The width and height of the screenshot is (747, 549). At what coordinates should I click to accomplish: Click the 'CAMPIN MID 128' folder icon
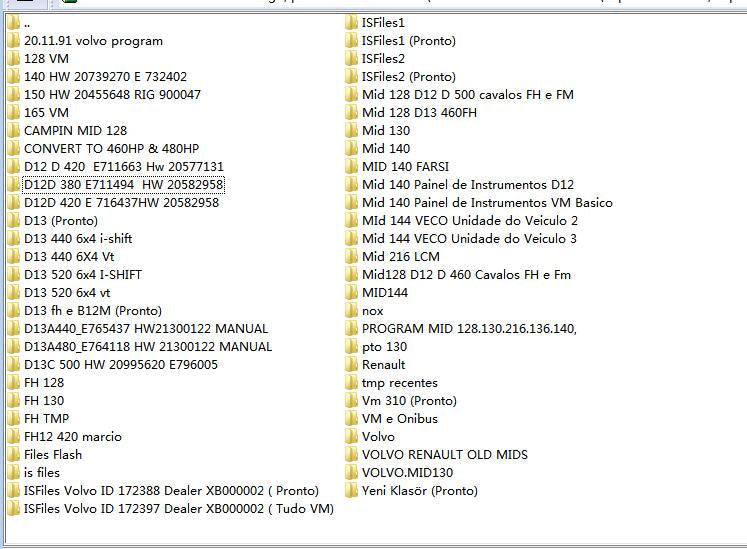click(x=13, y=131)
